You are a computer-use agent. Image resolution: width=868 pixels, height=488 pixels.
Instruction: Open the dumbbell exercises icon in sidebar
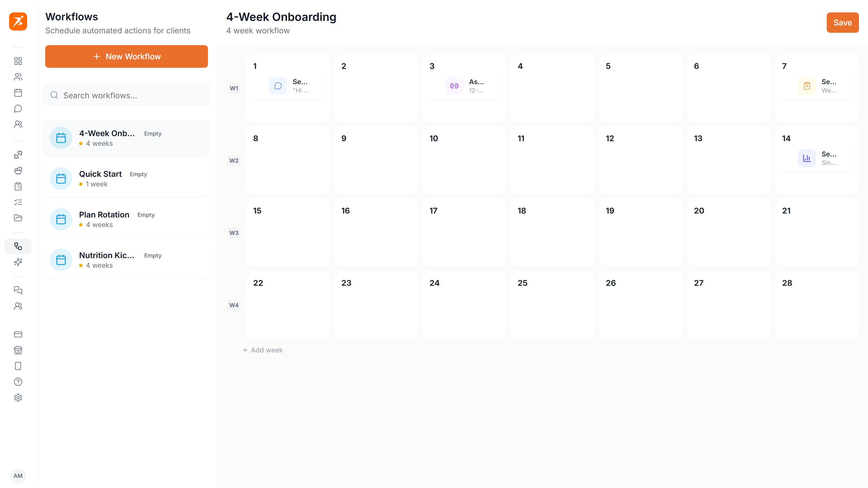tap(18, 154)
